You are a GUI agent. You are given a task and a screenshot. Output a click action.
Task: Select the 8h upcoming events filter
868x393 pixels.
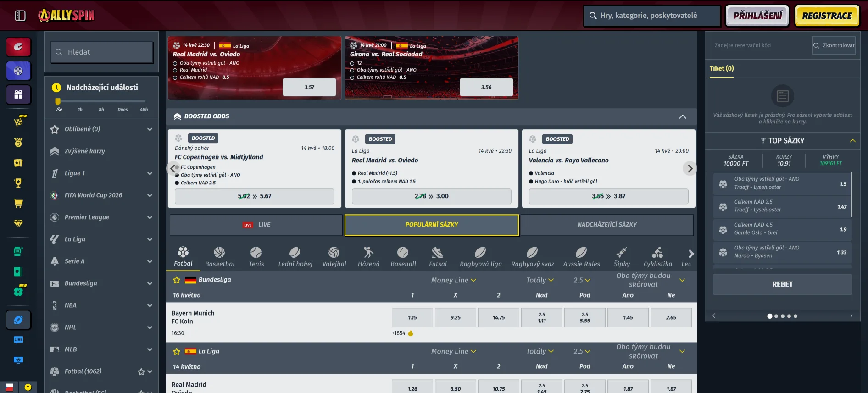coord(101,110)
